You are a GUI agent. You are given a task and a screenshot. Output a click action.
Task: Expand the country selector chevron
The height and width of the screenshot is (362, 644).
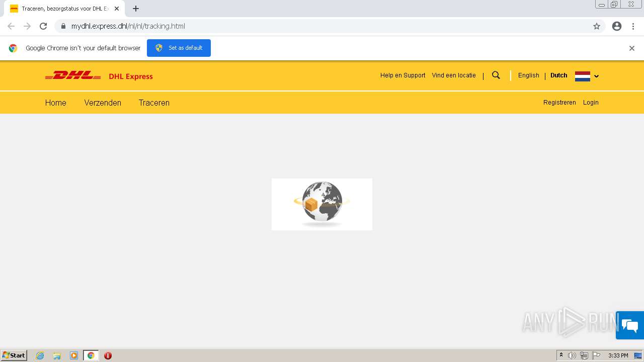point(596,76)
